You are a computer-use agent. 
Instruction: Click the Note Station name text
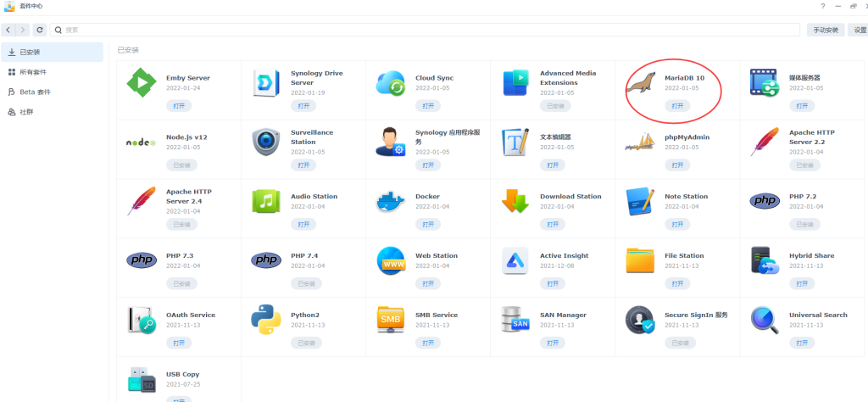(686, 197)
